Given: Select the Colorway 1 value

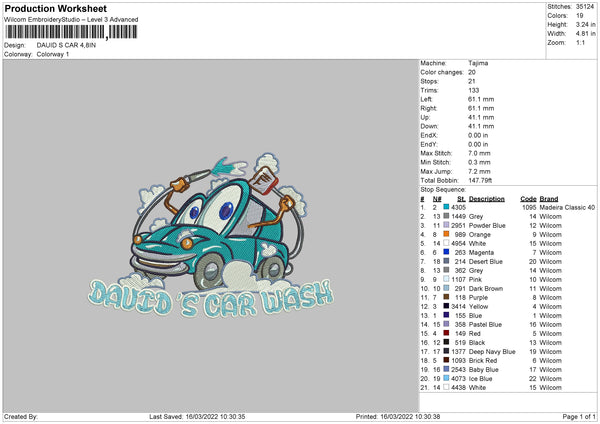Looking at the screenshot, I should 53,54.
